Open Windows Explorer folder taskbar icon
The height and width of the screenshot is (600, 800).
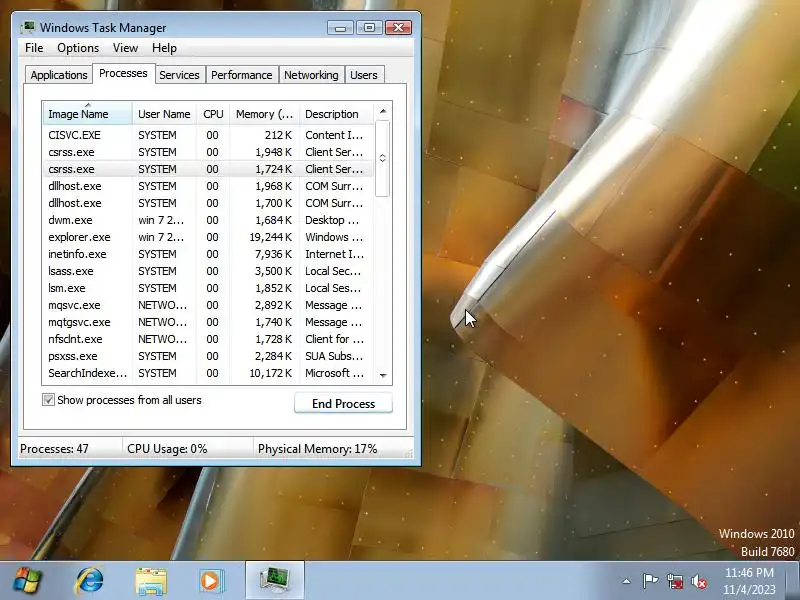151,581
